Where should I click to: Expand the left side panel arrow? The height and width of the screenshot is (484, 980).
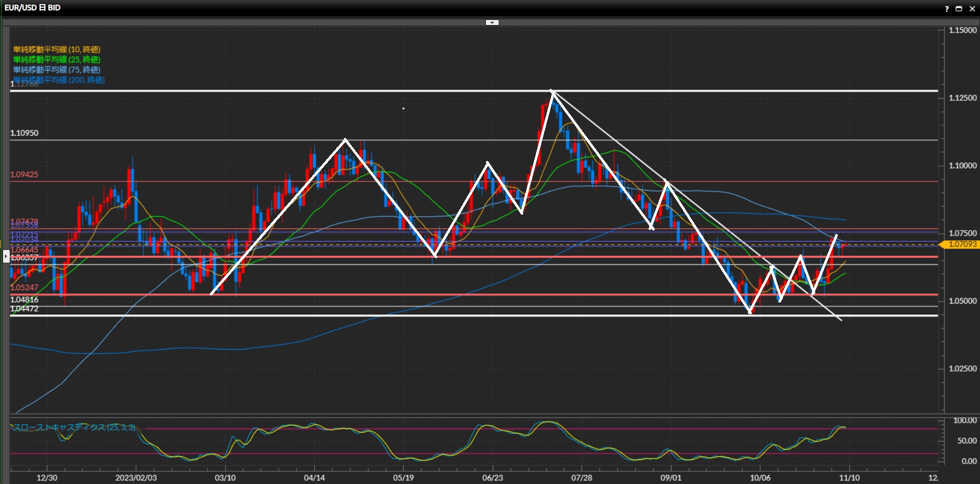6,256
